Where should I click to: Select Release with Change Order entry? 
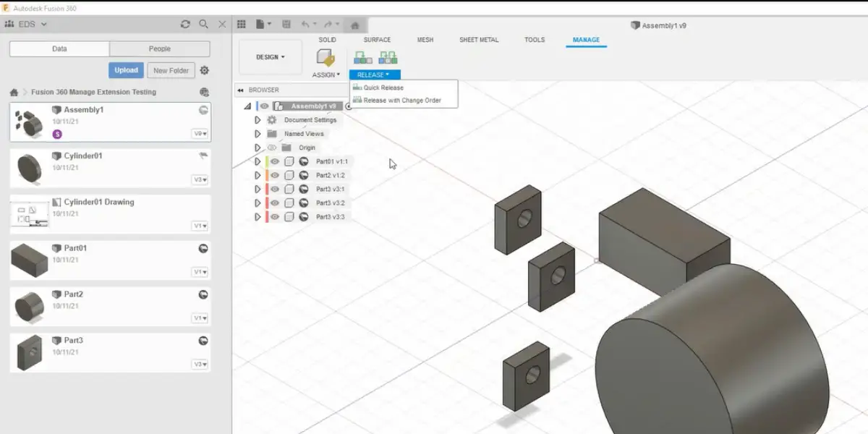point(404,101)
